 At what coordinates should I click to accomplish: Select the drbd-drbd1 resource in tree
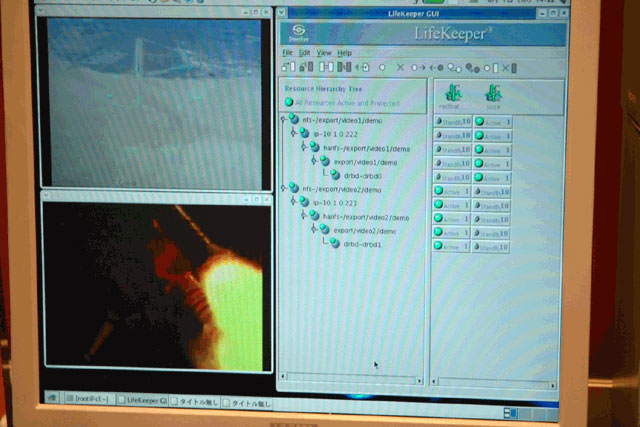[x=364, y=244]
